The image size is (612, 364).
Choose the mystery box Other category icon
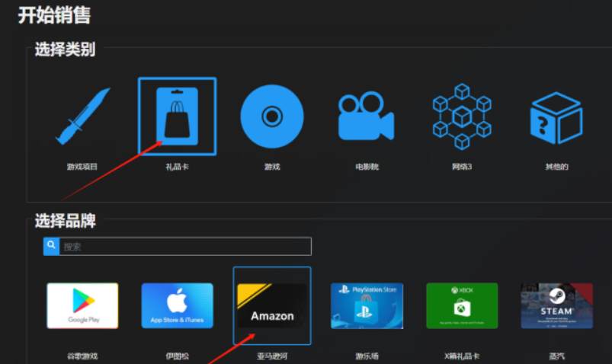coord(556,118)
